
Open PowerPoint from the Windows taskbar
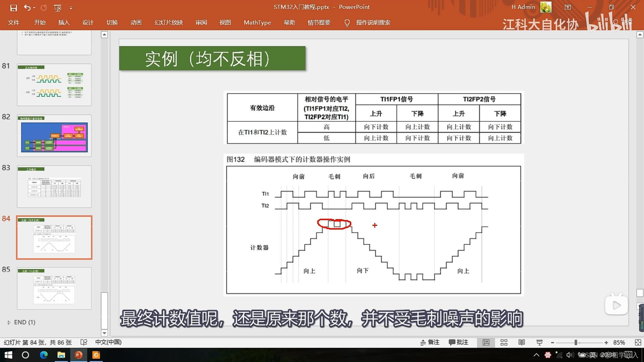(x=78, y=355)
